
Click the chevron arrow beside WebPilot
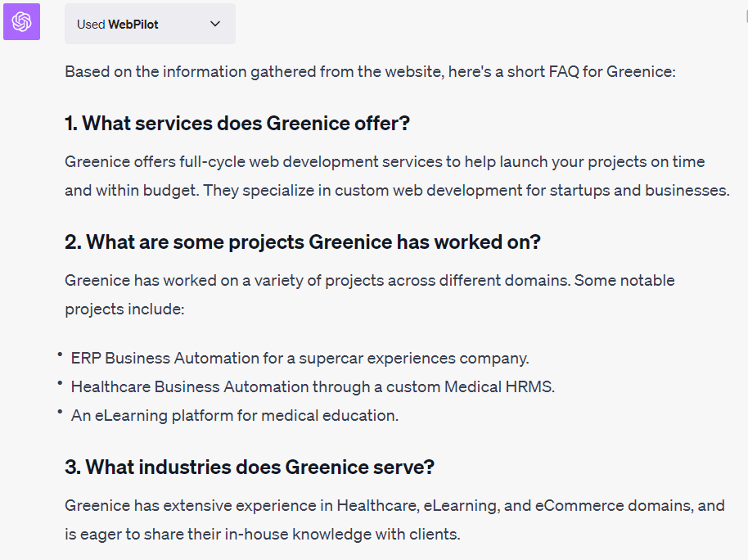(x=215, y=24)
